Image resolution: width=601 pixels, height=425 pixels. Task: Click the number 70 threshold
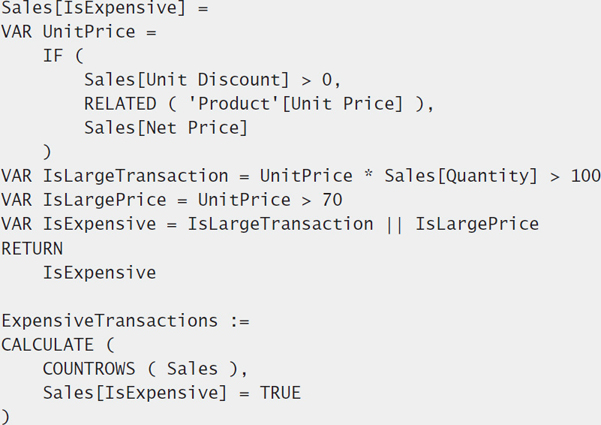tap(332, 200)
